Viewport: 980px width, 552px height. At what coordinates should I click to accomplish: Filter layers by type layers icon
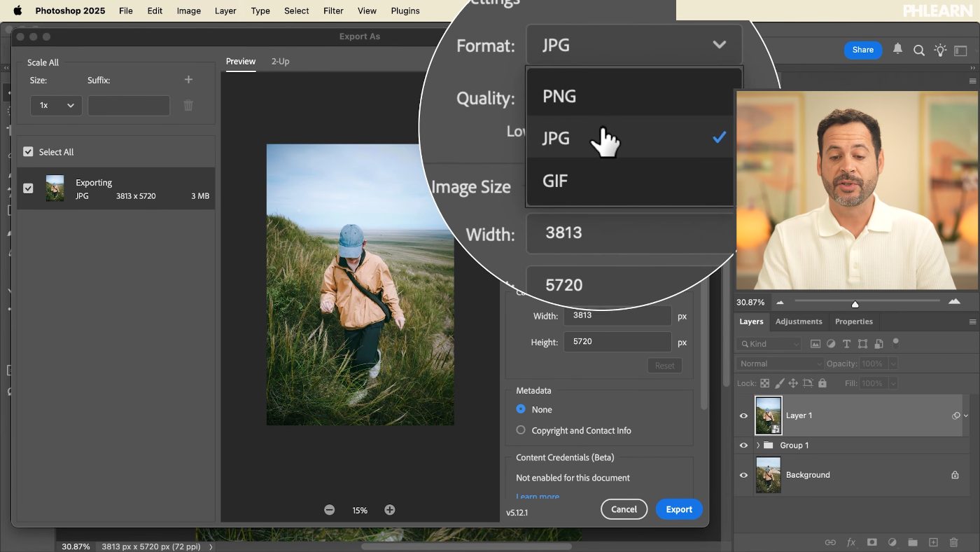(x=846, y=344)
